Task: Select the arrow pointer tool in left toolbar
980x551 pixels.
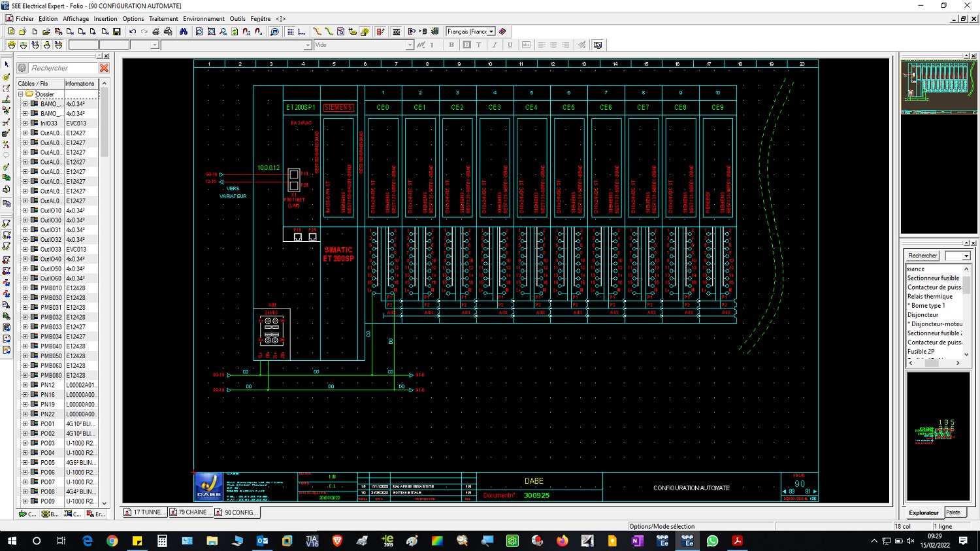Action: pyautogui.click(x=7, y=65)
